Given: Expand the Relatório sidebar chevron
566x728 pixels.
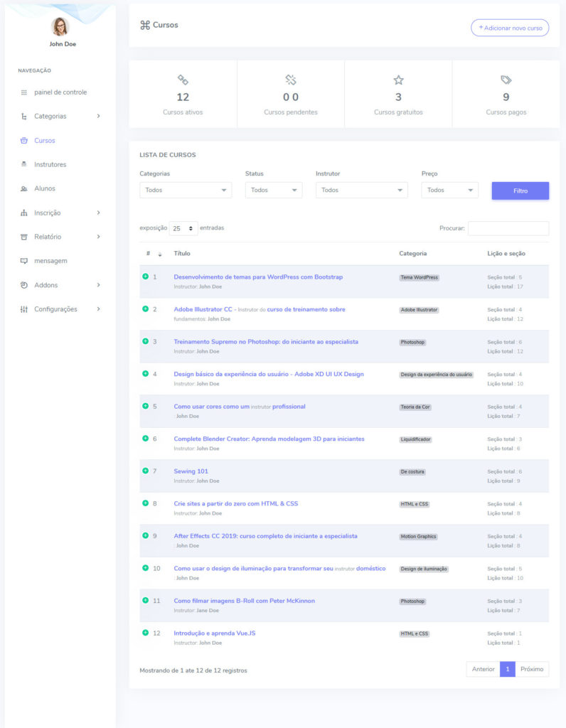Looking at the screenshot, I should [98, 237].
